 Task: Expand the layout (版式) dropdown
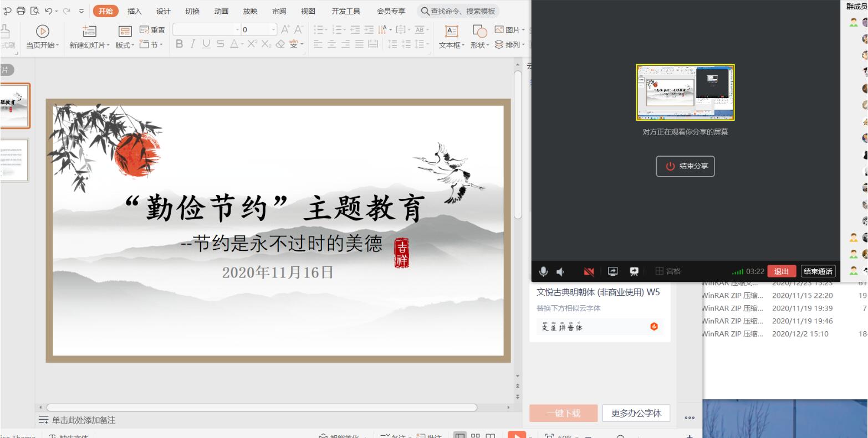125,45
